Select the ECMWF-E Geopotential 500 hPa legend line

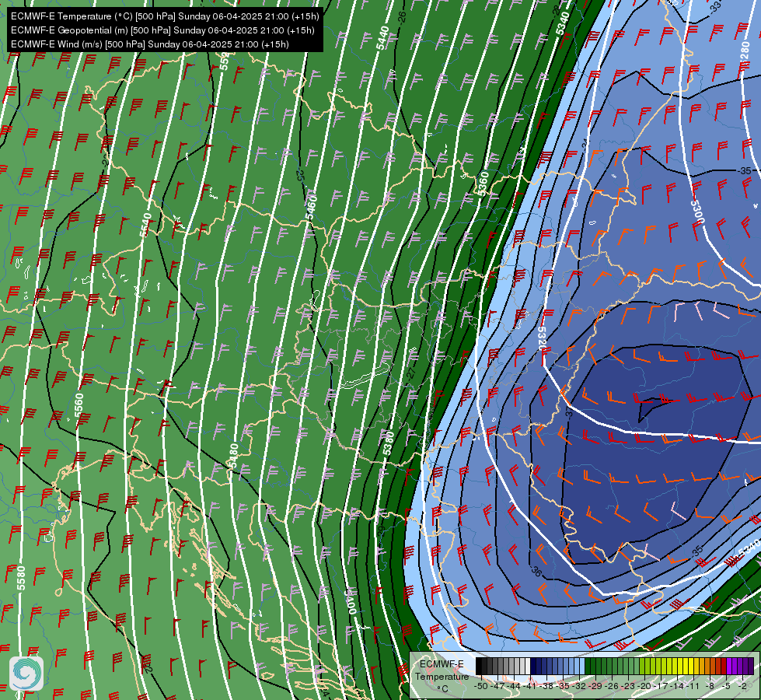point(162,30)
